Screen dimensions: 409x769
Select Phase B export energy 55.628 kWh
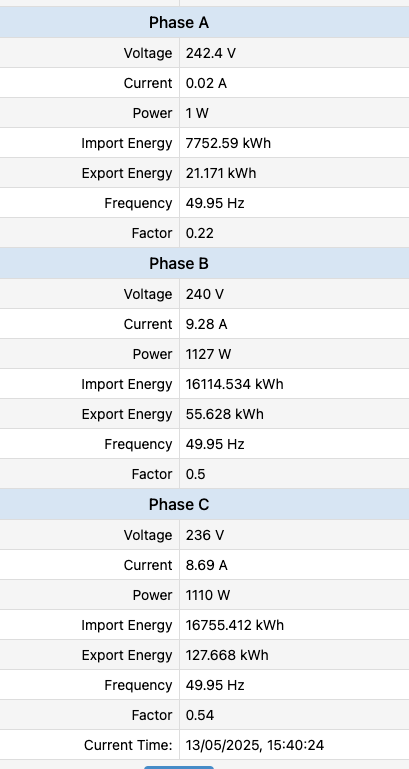tap(225, 414)
